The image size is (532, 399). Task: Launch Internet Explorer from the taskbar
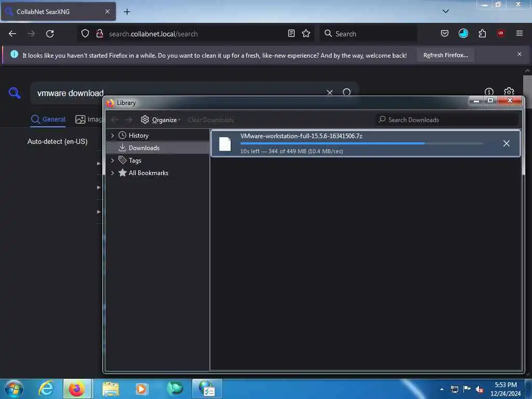(46, 389)
